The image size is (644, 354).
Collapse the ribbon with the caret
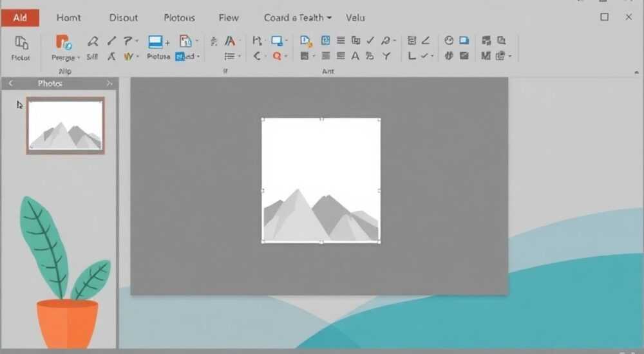click(636, 72)
